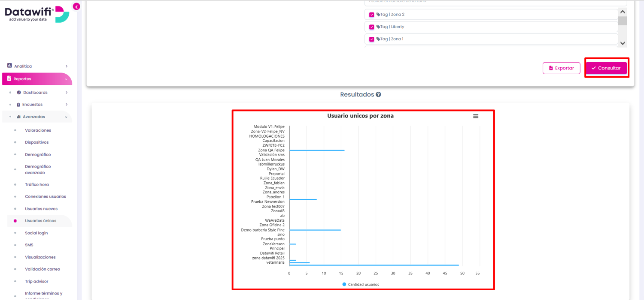Click the Datawifi Retail axis label
This screenshot has width=644, height=301.
(x=272, y=253)
